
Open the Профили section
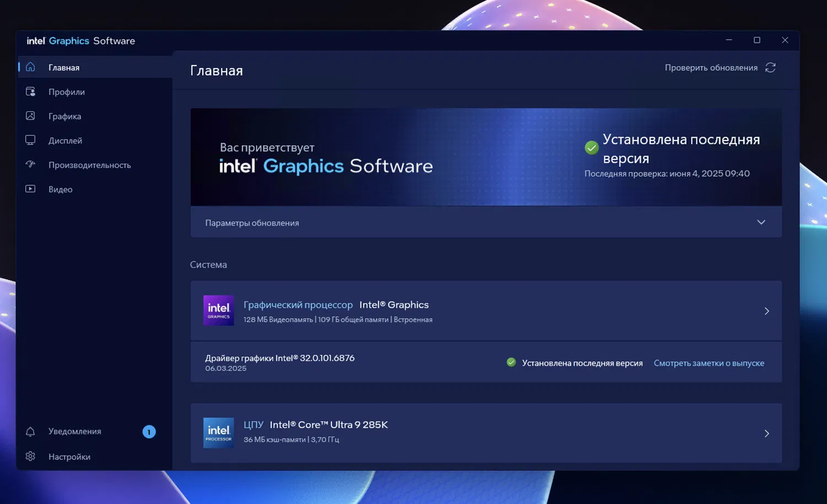[95, 92]
